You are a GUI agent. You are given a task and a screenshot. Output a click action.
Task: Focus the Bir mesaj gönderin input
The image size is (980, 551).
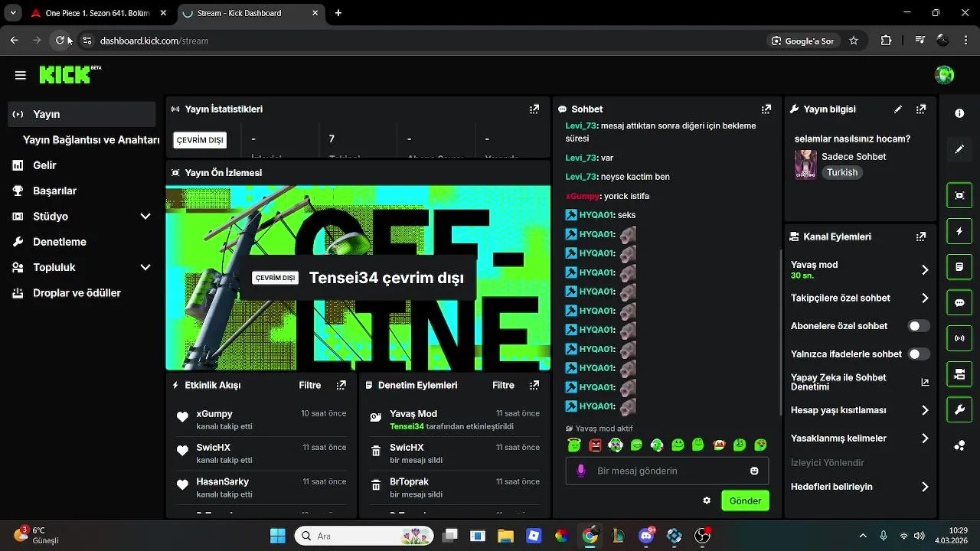[667, 471]
